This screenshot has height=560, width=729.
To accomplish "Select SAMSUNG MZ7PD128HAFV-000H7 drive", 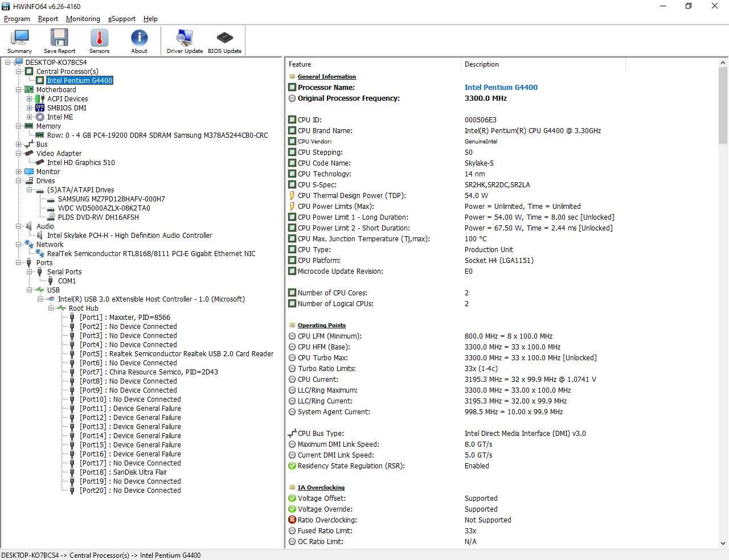I will pos(112,199).
